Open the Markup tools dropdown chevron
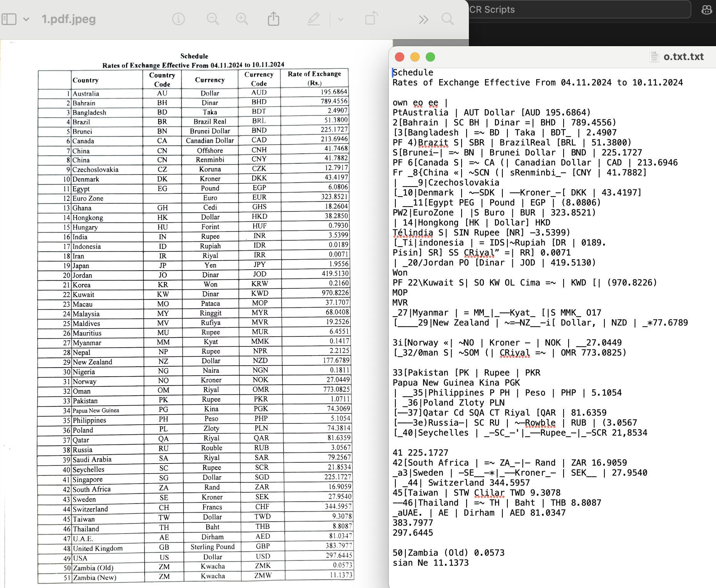This screenshot has width=716, height=588. pos(340,18)
